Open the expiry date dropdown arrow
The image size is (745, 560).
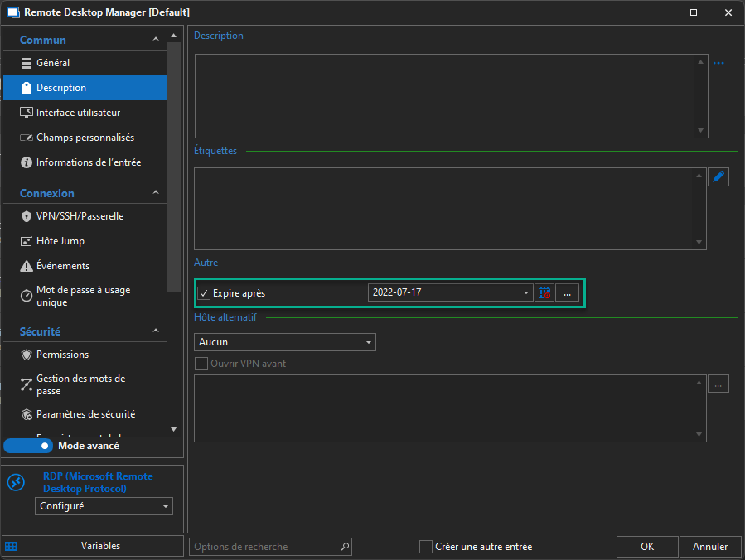(526, 293)
